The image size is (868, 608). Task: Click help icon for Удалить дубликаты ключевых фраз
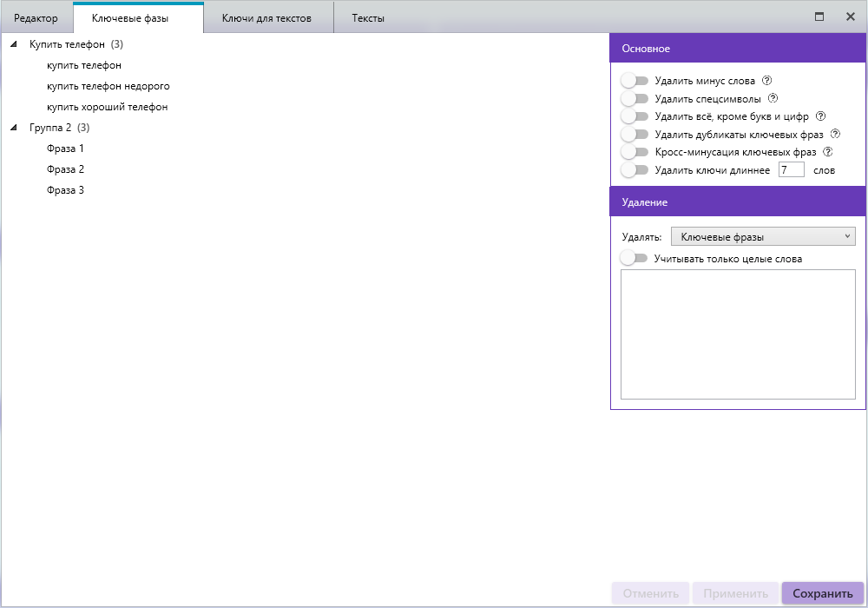[835, 135]
